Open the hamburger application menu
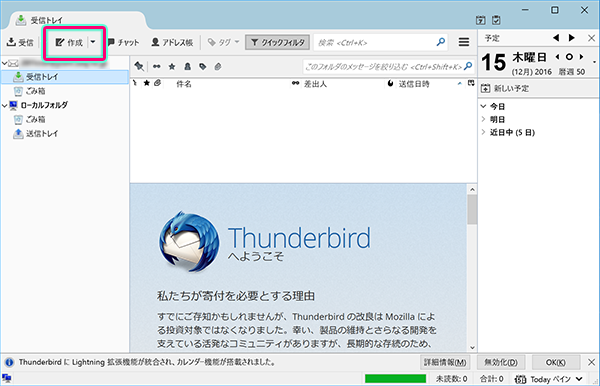This screenshot has height=386, width=600. click(x=464, y=42)
